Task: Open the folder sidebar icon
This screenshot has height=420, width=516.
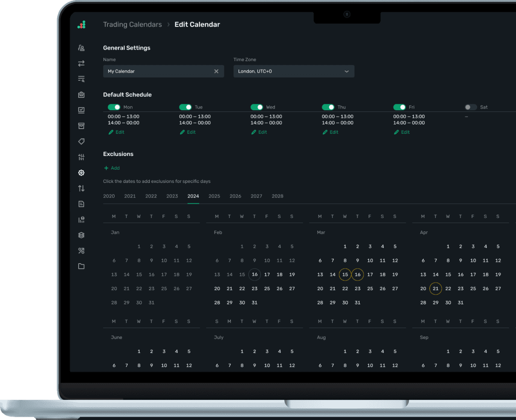Action: coord(81,266)
